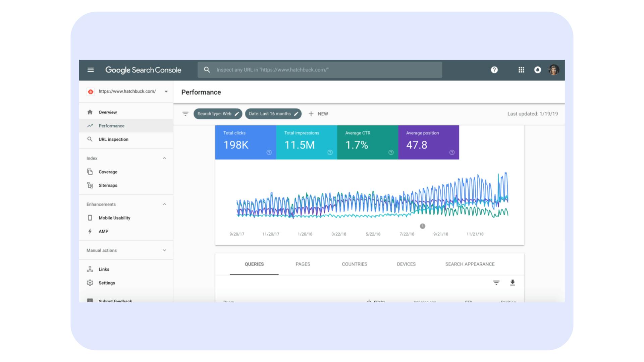Expand the Manual actions section
This screenshot has height=362, width=644.
click(164, 250)
